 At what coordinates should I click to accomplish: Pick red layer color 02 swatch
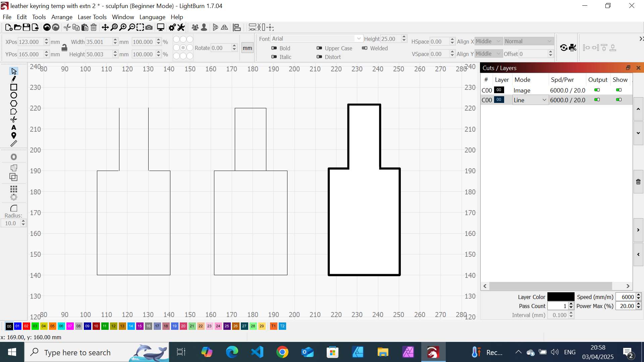26,326
